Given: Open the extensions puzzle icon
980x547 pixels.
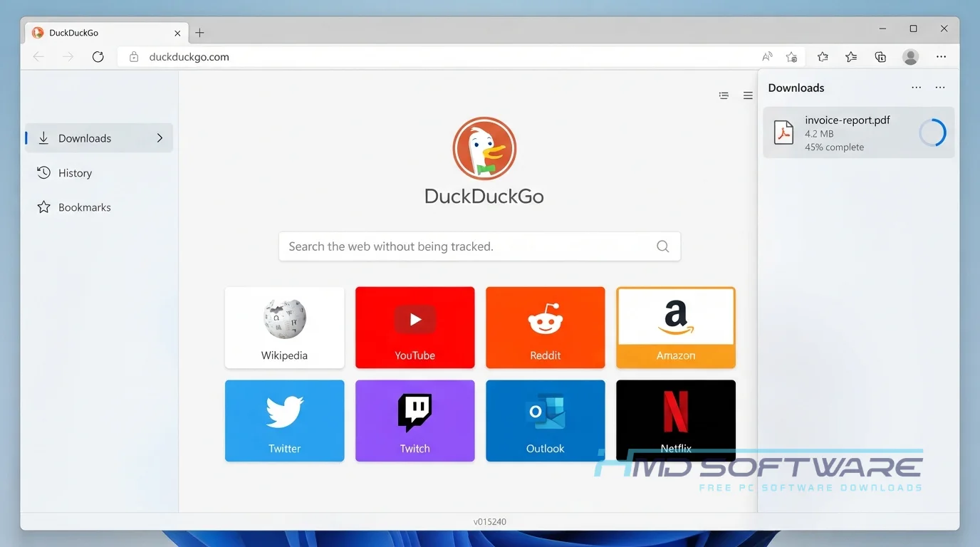Looking at the screenshot, I should point(823,57).
